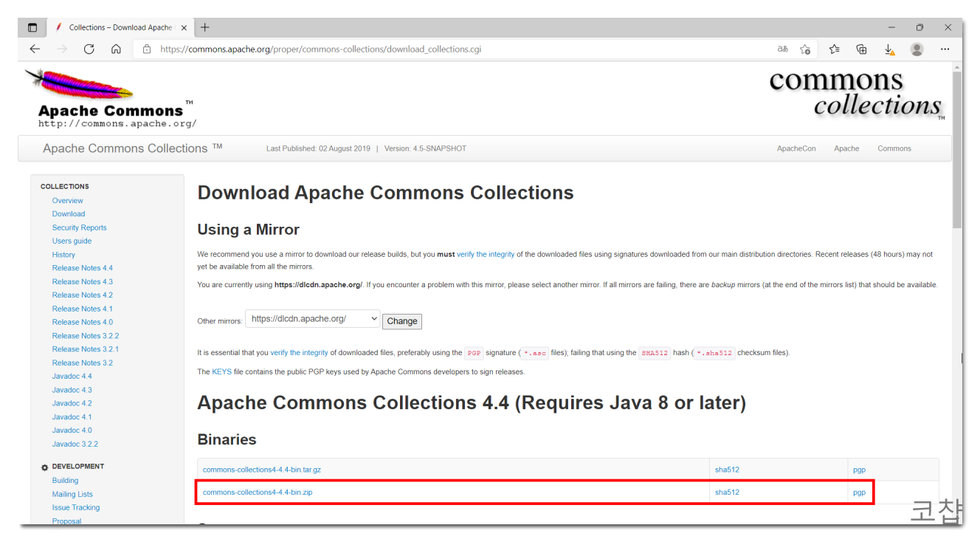
Task: Click the Change mirror button
Action: (x=402, y=321)
